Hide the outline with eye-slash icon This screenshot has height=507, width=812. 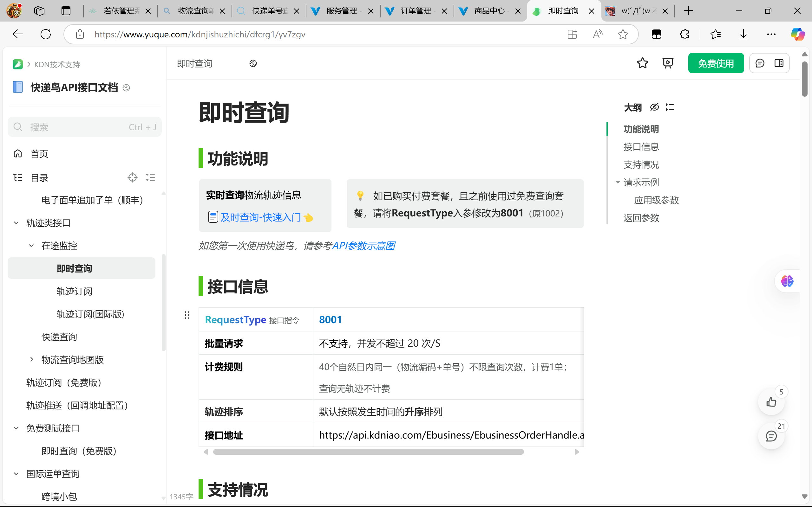tap(654, 107)
